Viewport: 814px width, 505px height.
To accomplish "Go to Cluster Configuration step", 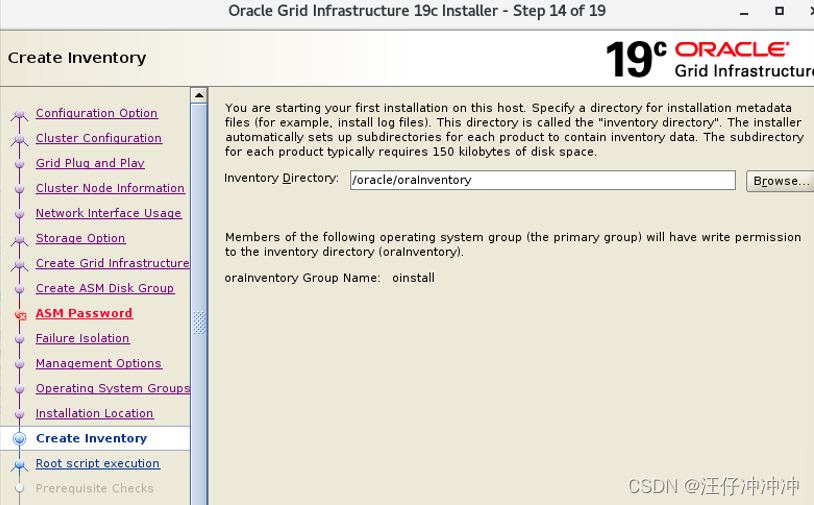I will [99, 138].
